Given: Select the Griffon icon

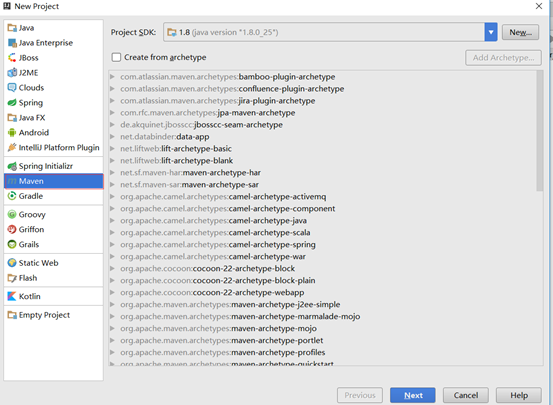Looking at the screenshot, I should point(12,230).
